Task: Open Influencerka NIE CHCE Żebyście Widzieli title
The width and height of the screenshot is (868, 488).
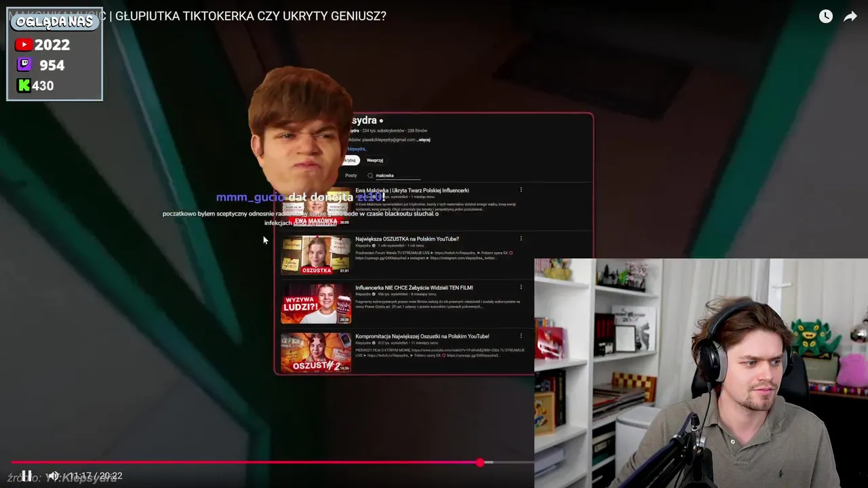Action: (414, 287)
